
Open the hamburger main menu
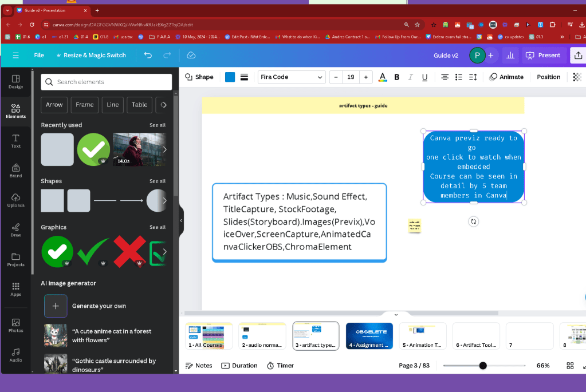(x=15, y=56)
